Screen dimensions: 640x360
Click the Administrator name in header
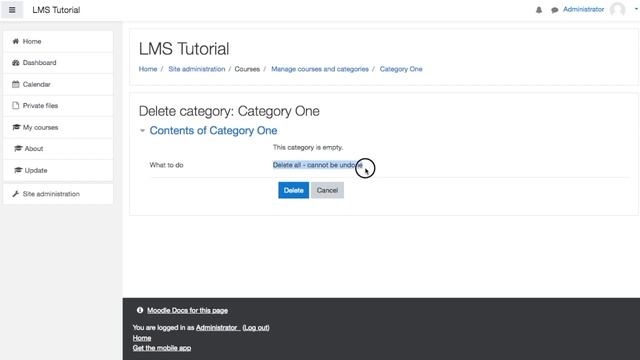point(583,9)
